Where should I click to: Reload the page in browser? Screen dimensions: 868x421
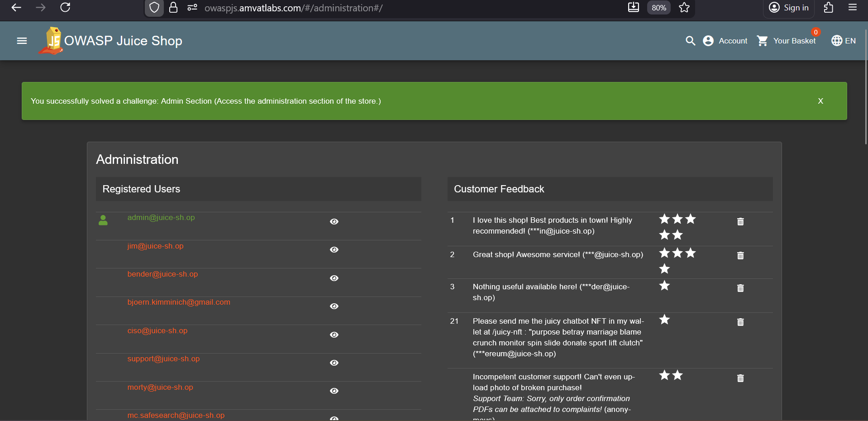(x=65, y=8)
